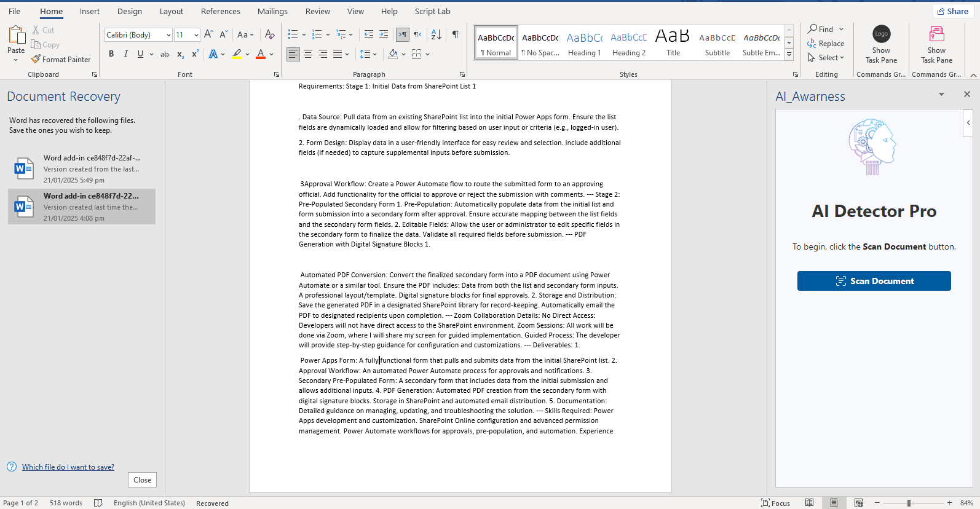Screen dimensions: 980x509
Task: Click Scan Document in AI Detector Pro
Action: (874, 281)
